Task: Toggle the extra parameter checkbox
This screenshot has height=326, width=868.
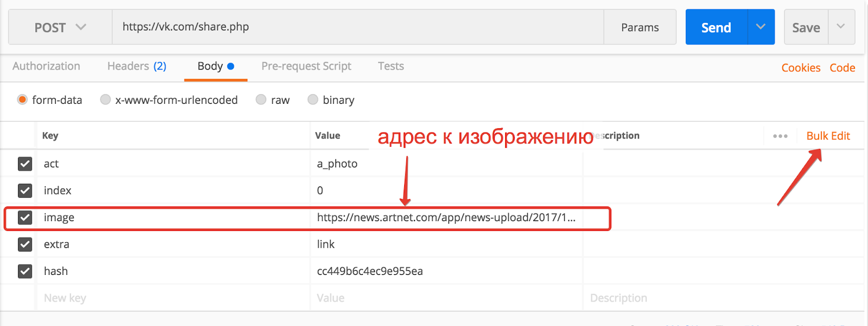Action: [x=25, y=244]
